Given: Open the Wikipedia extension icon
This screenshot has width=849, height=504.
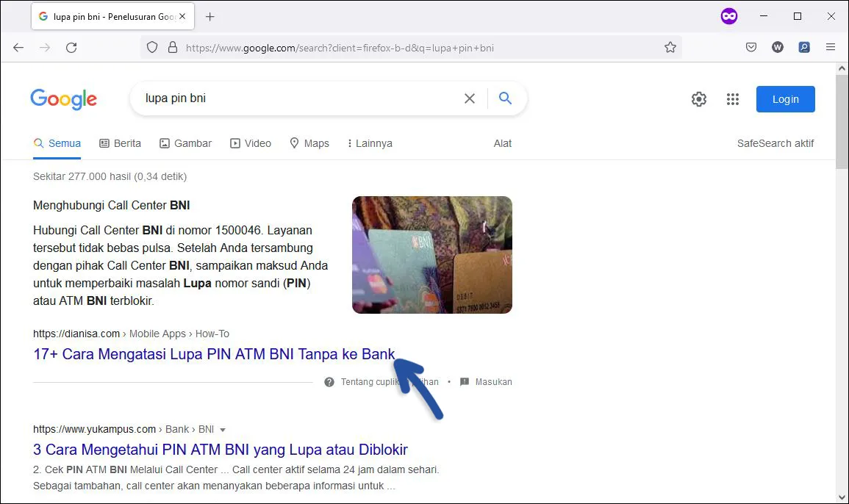Looking at the screenshot, I should click(x=778, y=47).
